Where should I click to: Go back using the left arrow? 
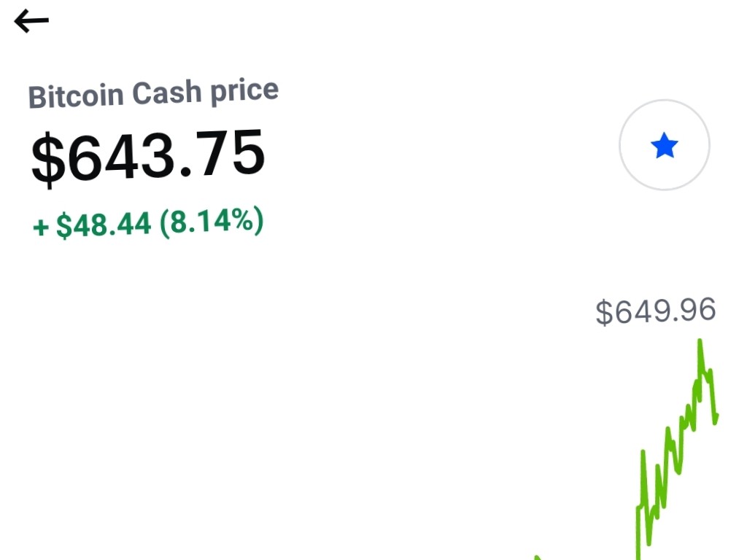(x=31, y=21)
